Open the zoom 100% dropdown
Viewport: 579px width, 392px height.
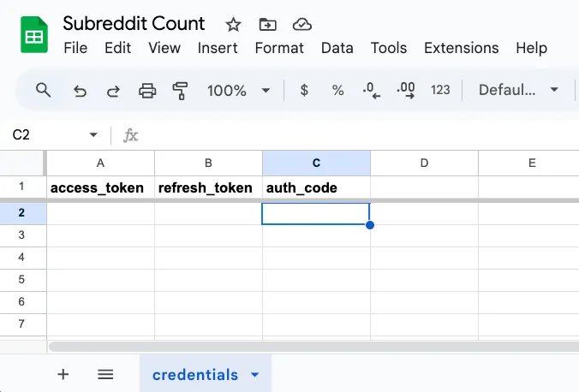click(x=238, y=90)
